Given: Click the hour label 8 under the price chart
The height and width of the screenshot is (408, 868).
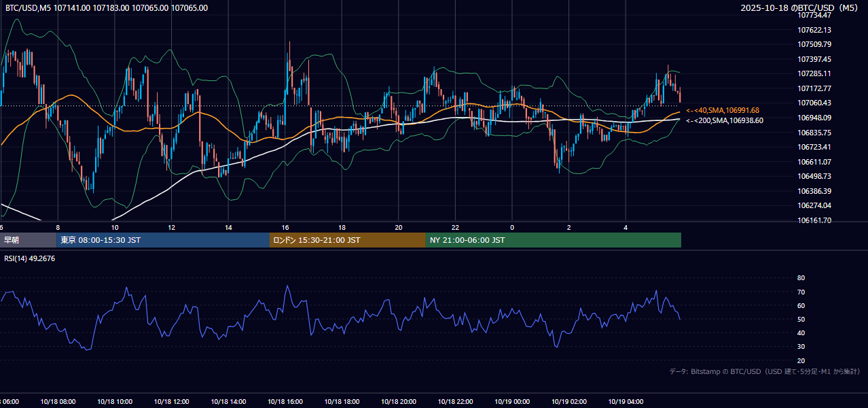Looking at the screenshot, I should [58, 228].
